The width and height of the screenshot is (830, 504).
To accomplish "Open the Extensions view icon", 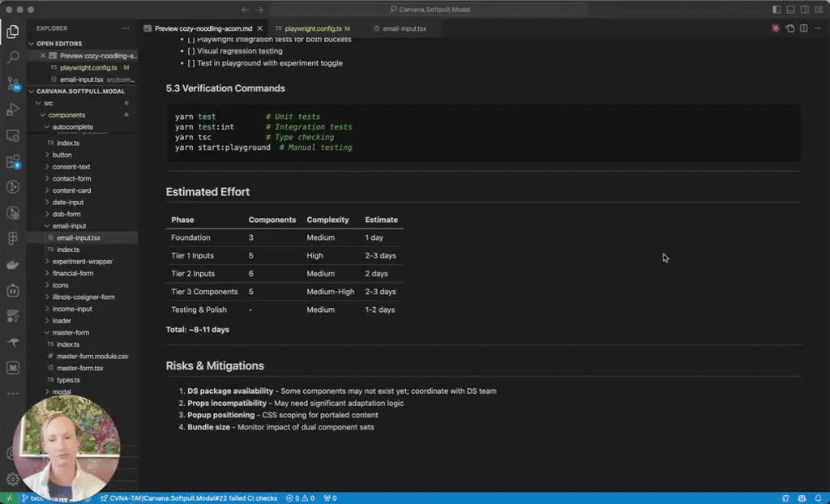I will tap(13, 161).
